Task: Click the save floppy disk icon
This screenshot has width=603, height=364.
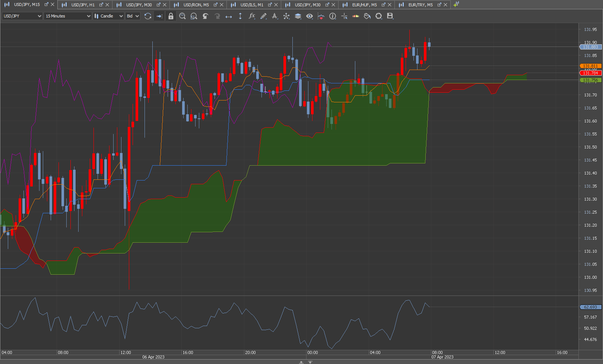Action: (390, 16)
